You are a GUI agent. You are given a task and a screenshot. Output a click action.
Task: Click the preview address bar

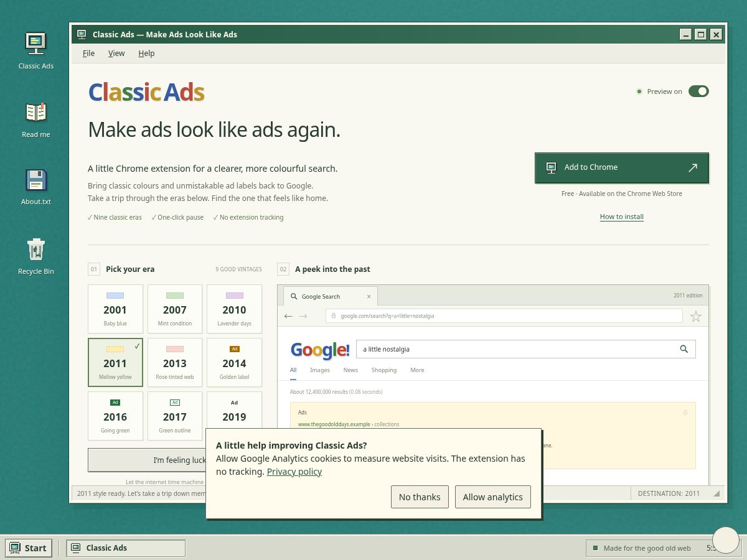click(504, 316)
